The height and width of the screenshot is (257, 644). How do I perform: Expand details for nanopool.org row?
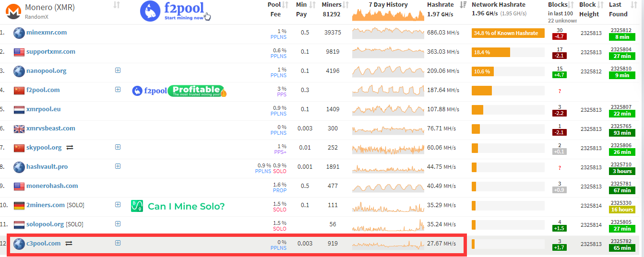(x=118, y=70)
